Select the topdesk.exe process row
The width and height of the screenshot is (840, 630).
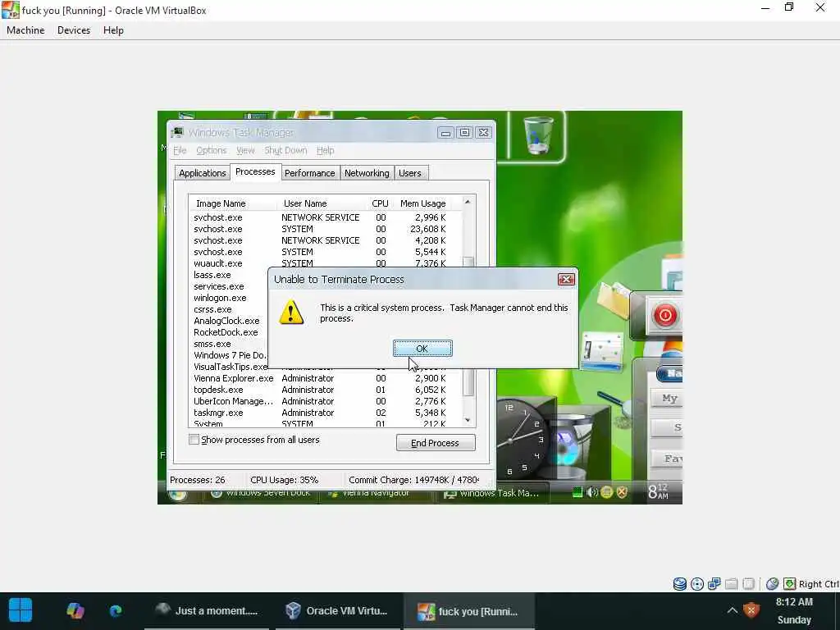325,390
